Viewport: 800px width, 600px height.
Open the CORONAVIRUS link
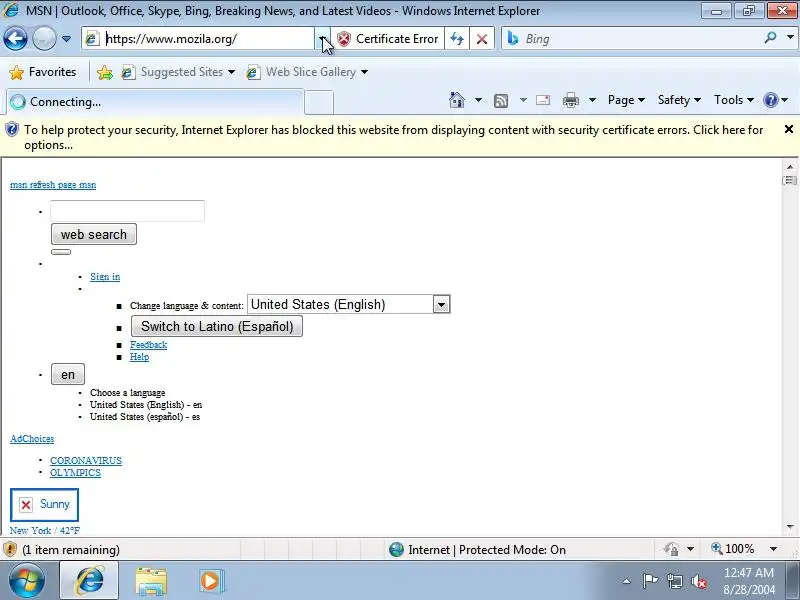point(86,461)
